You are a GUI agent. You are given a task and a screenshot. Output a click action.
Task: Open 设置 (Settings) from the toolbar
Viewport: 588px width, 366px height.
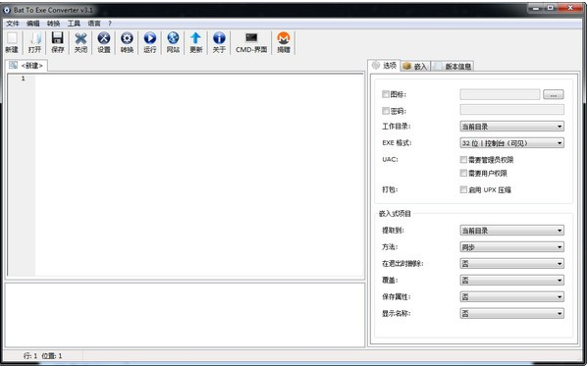[104, 42]
